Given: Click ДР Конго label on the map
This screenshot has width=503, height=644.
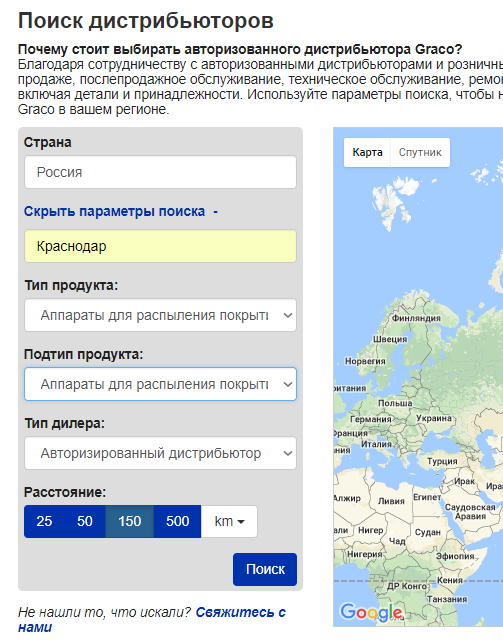Looking at the screenshot, I should [x=407, y=586].
